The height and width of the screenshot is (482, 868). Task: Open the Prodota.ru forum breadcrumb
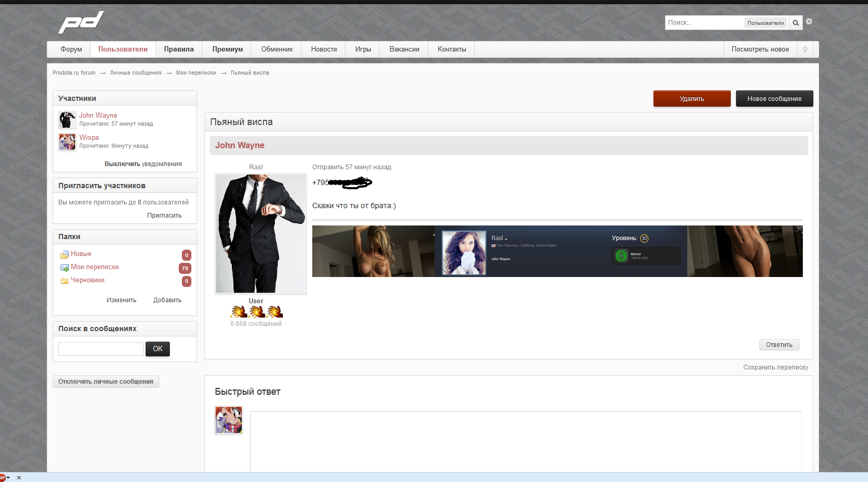[x=74, y=73]
